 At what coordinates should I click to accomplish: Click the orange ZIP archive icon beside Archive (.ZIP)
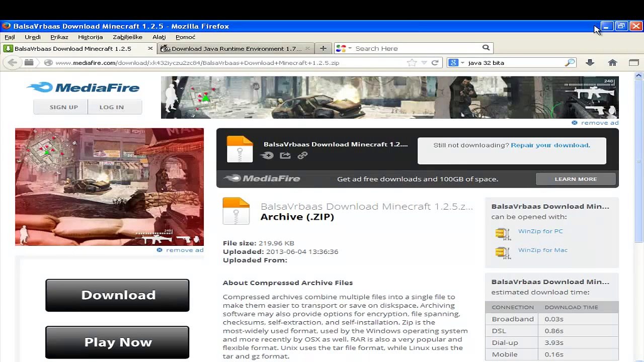point(236,211)
